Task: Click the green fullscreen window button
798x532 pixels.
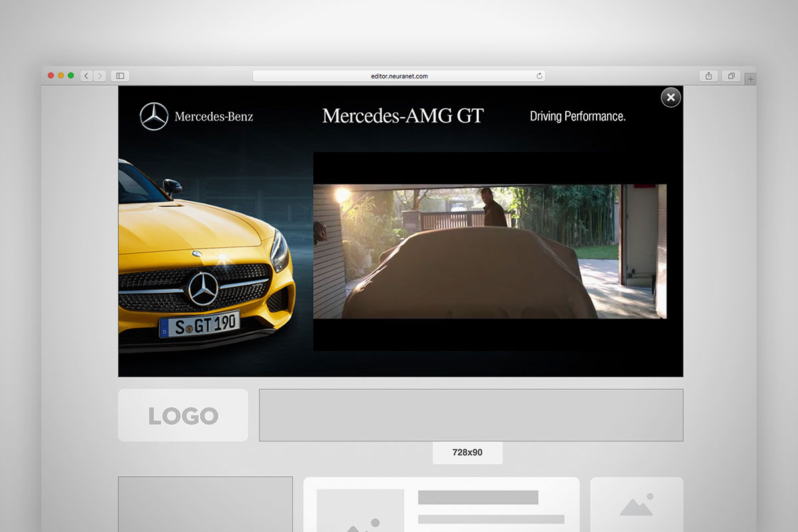Action: point(70,76)
